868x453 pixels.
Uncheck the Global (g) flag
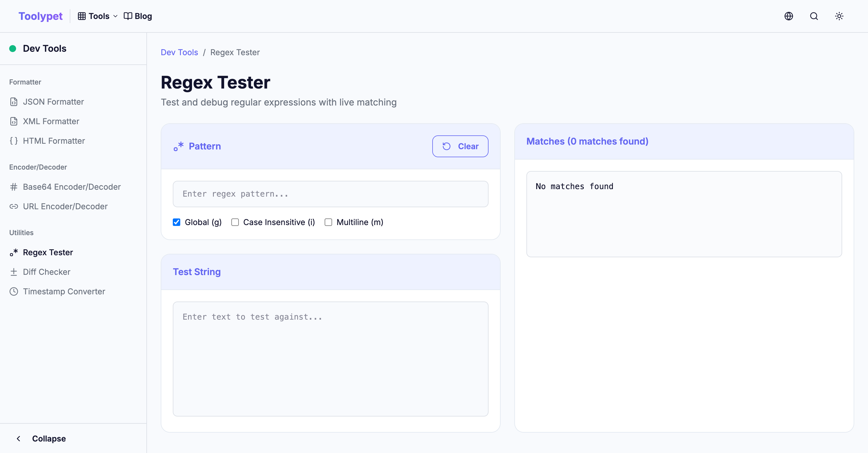point(177,222)
